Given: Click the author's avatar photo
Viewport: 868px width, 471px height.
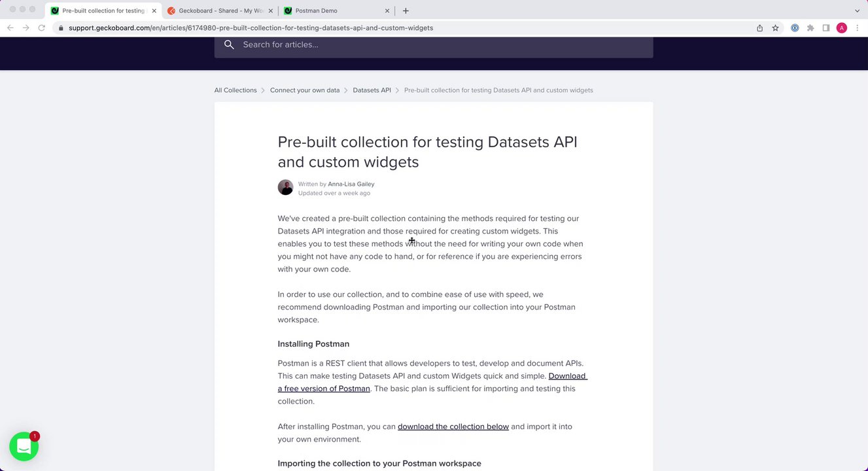Looking at the screenshot, I should tap(285, 188).
